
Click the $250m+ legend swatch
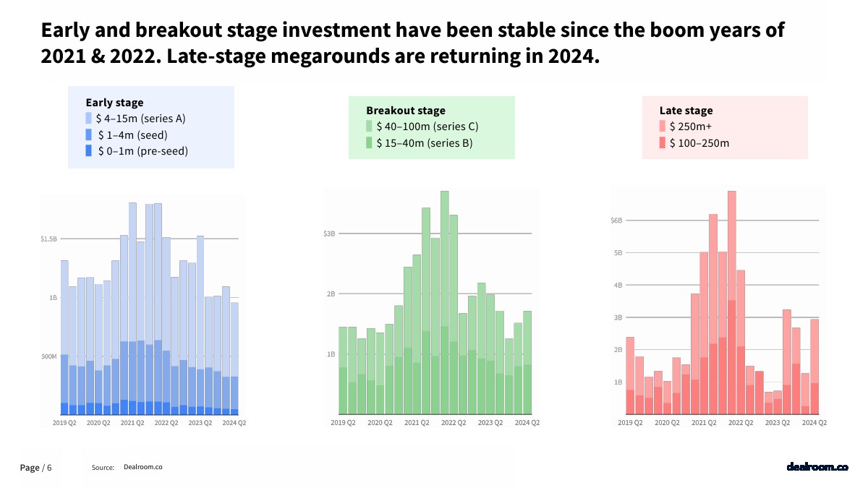663,127
